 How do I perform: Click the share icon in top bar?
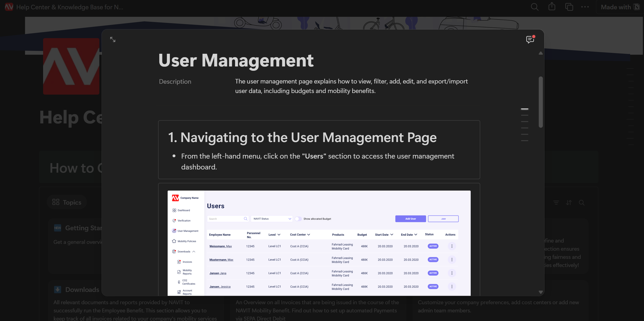pos(551,7)
